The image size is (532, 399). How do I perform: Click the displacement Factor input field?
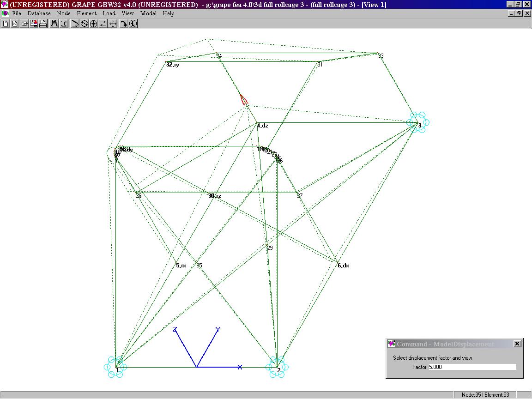pos(472,367)
